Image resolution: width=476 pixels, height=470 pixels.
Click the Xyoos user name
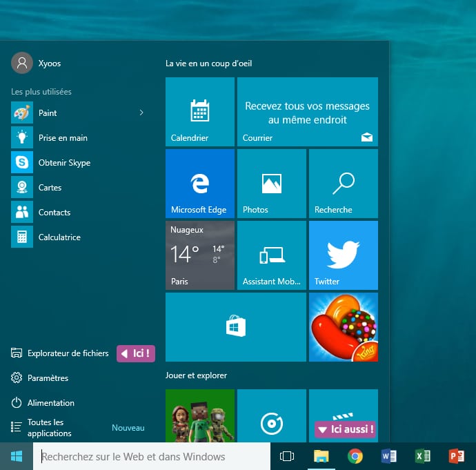coord(50,63)
